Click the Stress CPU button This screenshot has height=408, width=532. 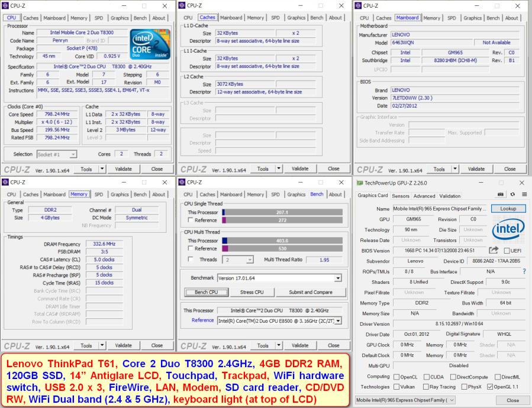click(x=252, y=292)
